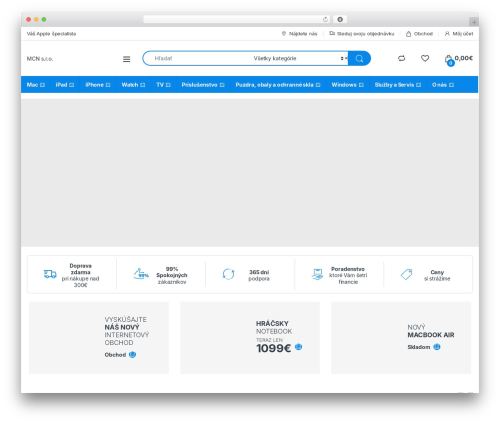Click the large hero slider area
The width and height of the screenshot is (500, 423).
250,173
